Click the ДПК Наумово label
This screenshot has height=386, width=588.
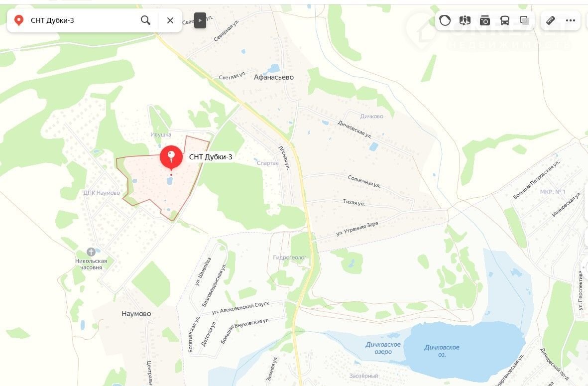102,193
